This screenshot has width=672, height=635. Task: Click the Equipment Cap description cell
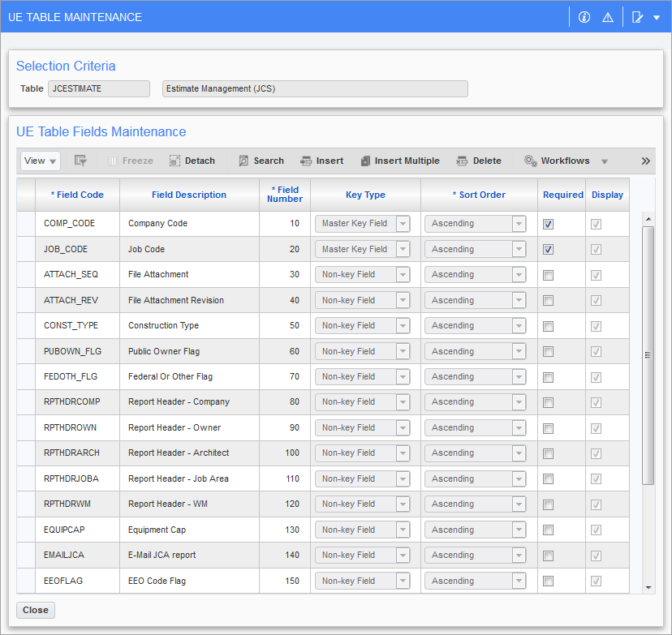click(x=189, y=530)
